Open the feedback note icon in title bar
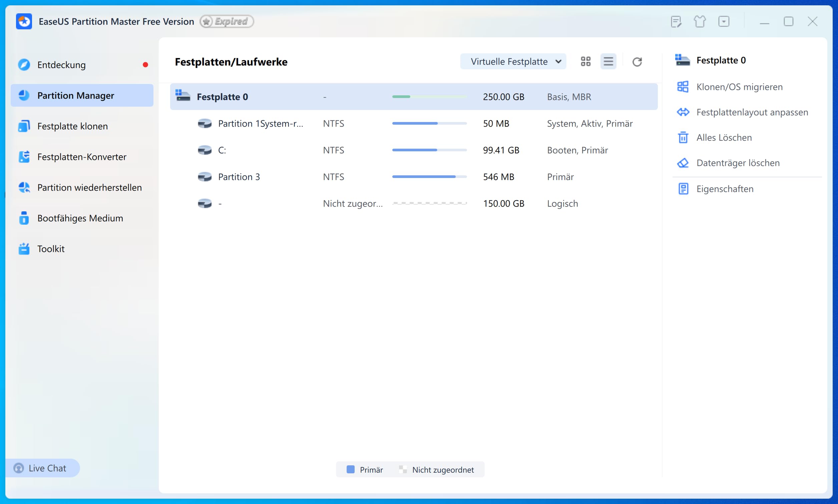838x504 pixels. tap(676, 22)
